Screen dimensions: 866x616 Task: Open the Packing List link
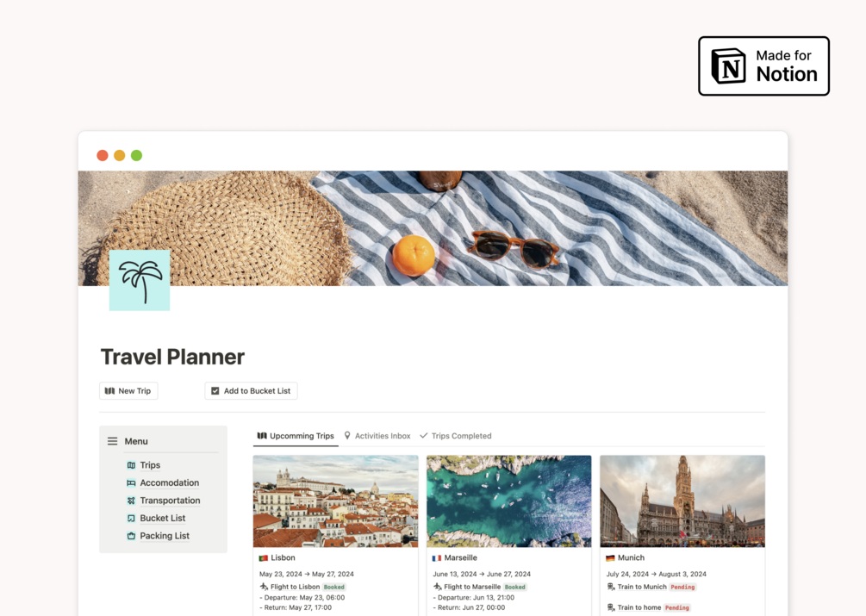(165, 536)
